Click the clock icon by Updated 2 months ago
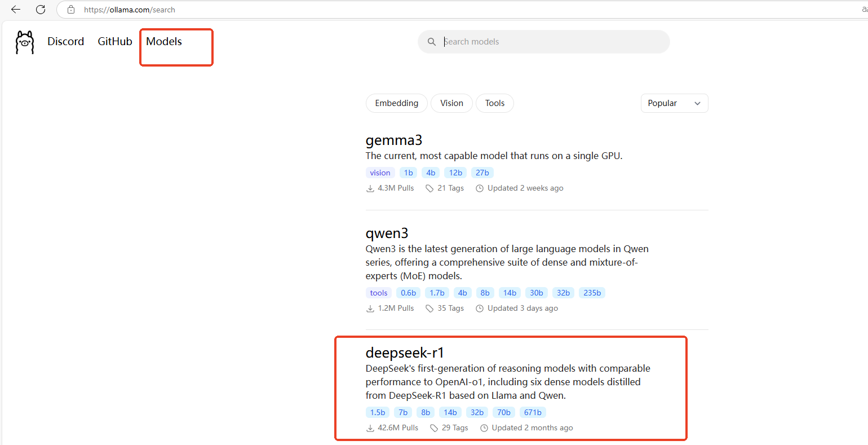 tap(484, 428)
